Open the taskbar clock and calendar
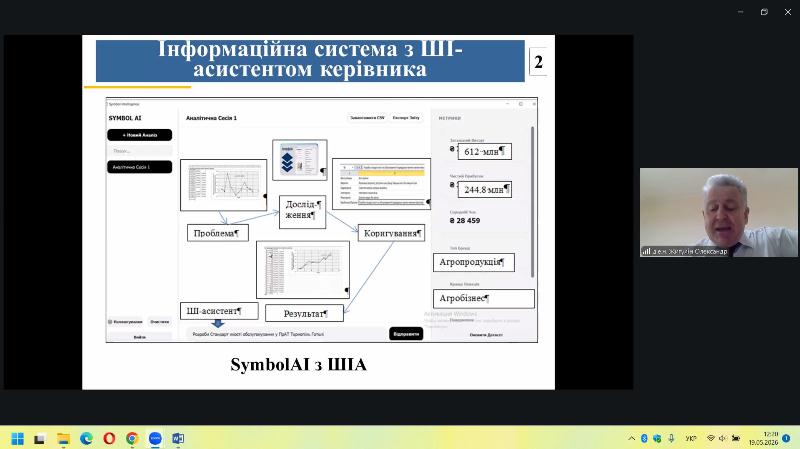The image size is (800, 449). coord(763,439)
